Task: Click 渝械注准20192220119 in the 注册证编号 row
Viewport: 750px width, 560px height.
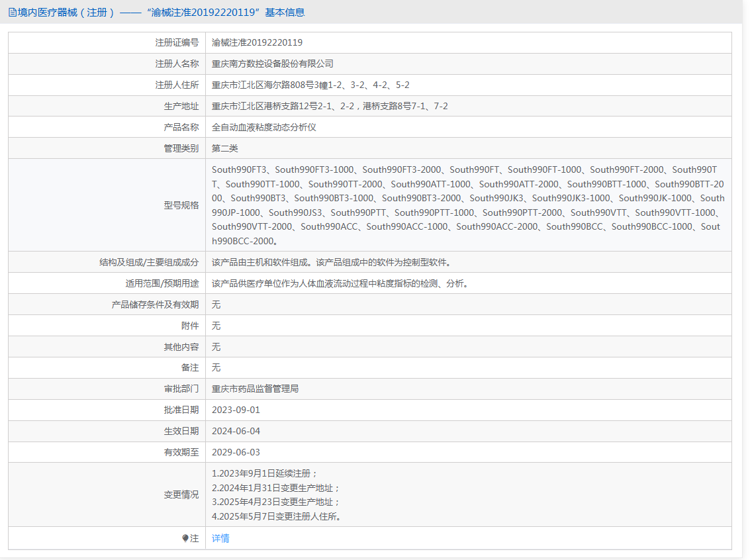Action: click(258, 42)
